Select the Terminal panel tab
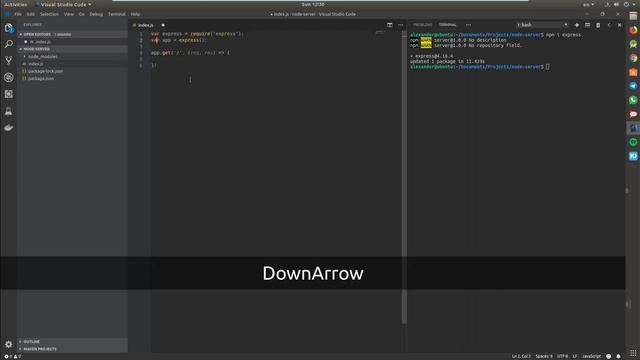 [448, 25]
